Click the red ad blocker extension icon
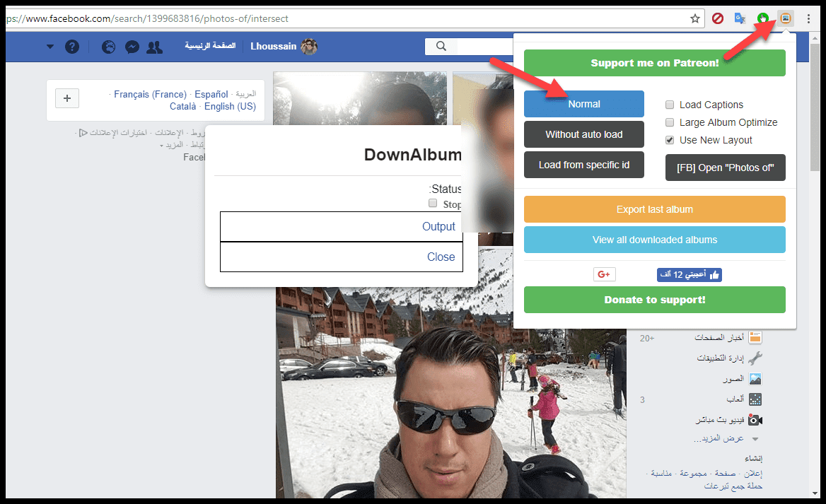Viewport: 826px width, 504px height. (718, 18)
